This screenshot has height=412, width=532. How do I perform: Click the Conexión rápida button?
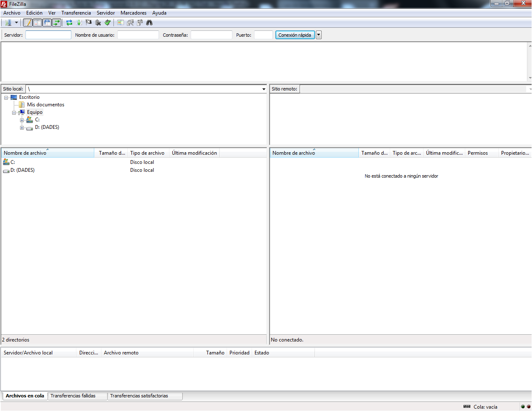pos(295,35)
